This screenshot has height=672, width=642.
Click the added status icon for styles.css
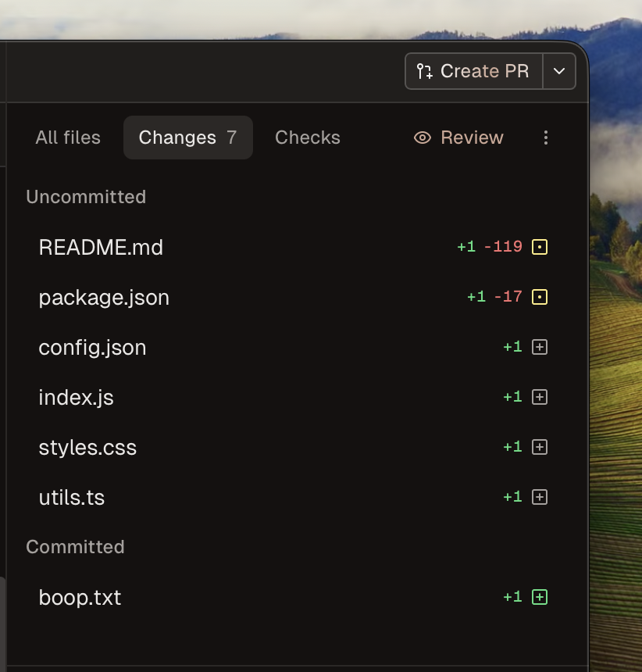click(539, 447)
